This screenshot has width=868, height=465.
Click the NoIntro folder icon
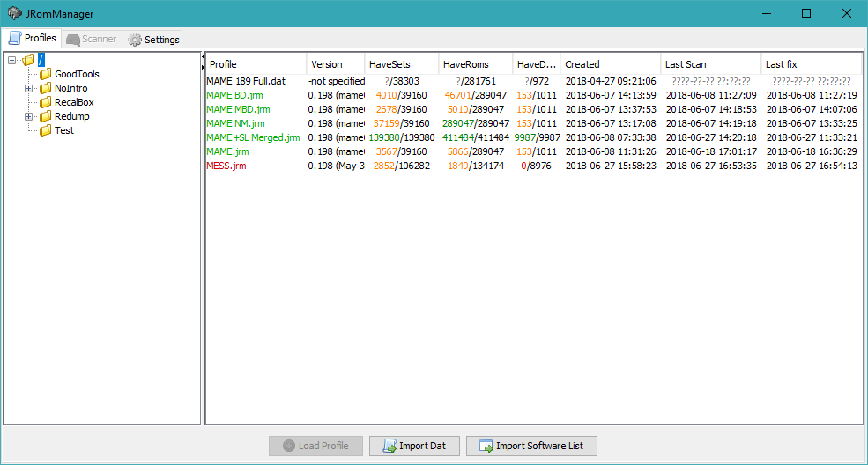pos(46,88)
